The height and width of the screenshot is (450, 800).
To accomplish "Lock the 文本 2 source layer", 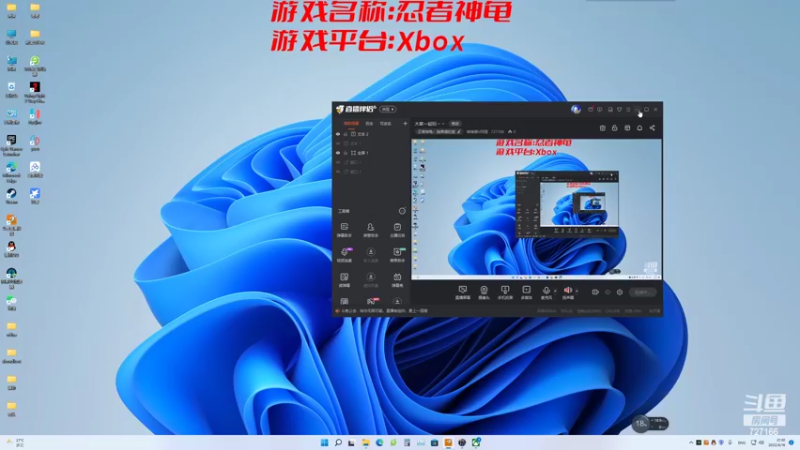I will 345,134.
